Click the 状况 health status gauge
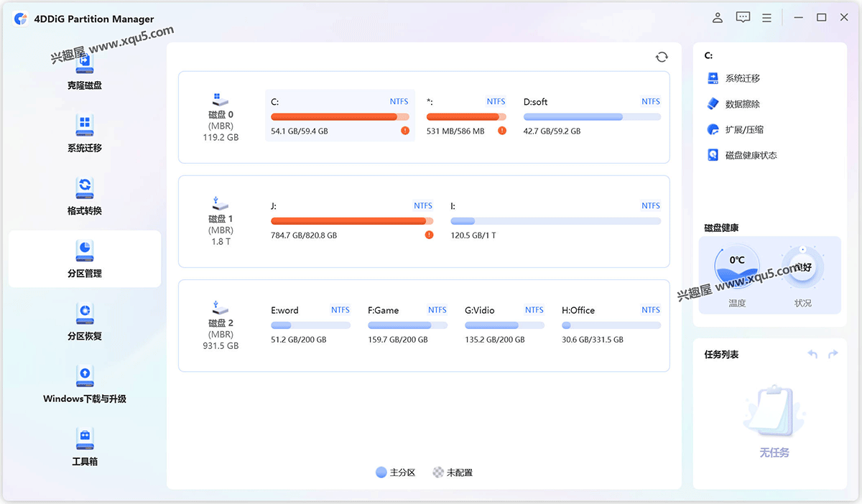This screenshot has height=504, width=862. coord(803,267)
